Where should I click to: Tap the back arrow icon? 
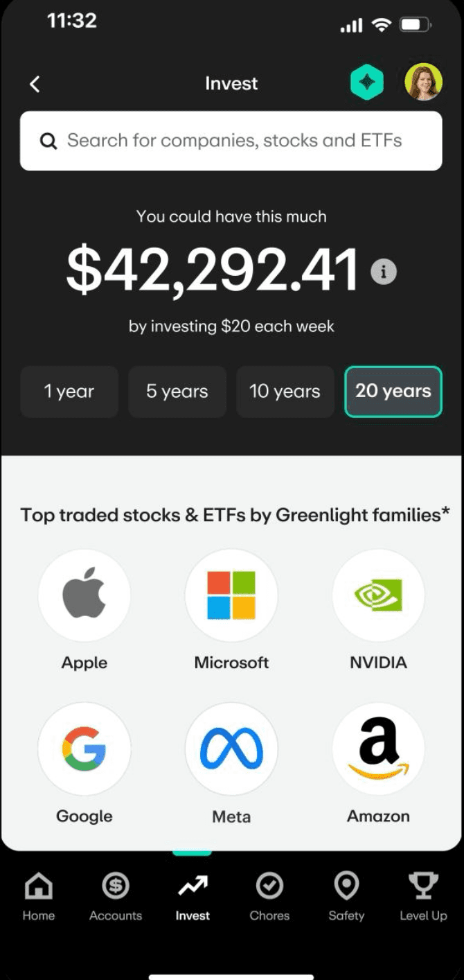point(35,84)
